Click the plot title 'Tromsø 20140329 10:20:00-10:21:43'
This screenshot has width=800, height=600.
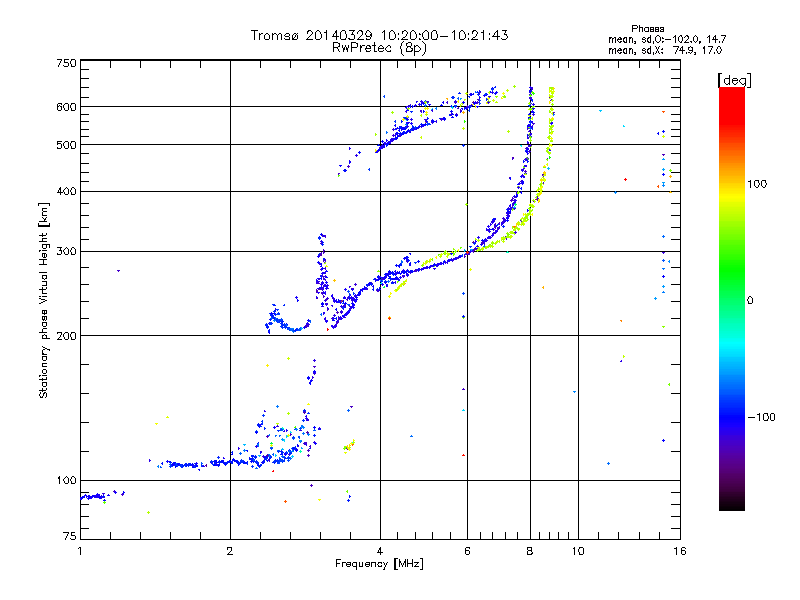click(x=379, y=35)
